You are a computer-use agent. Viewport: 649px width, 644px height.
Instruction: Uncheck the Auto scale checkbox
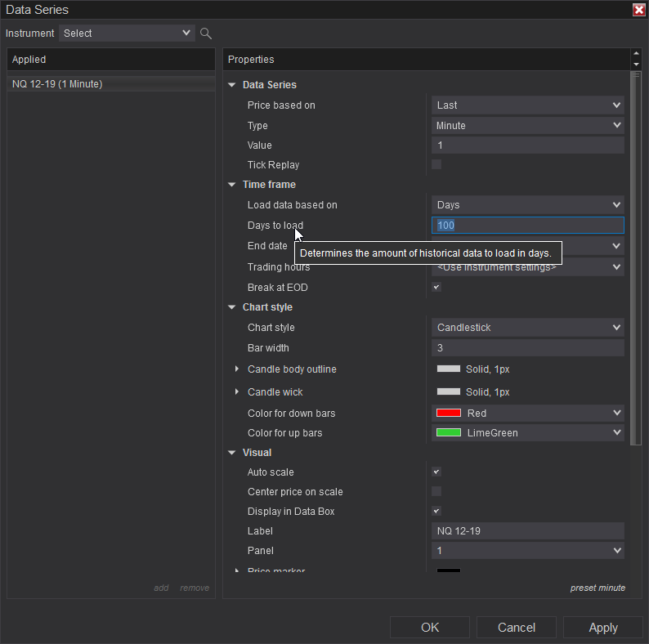[x=436, y=472]
